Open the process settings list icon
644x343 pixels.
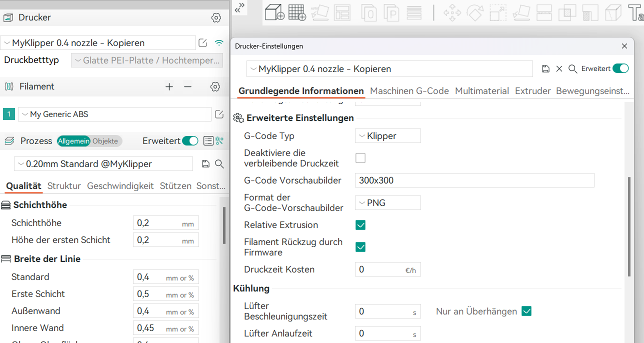208,141
